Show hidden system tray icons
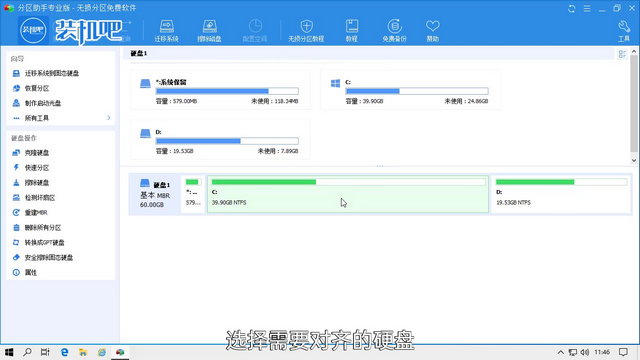 [x=561, y=352]
